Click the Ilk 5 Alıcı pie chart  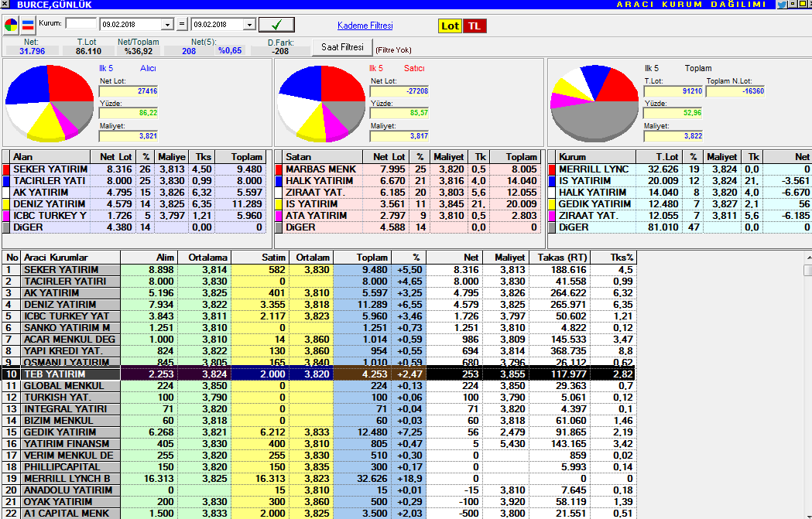(50, 103)
